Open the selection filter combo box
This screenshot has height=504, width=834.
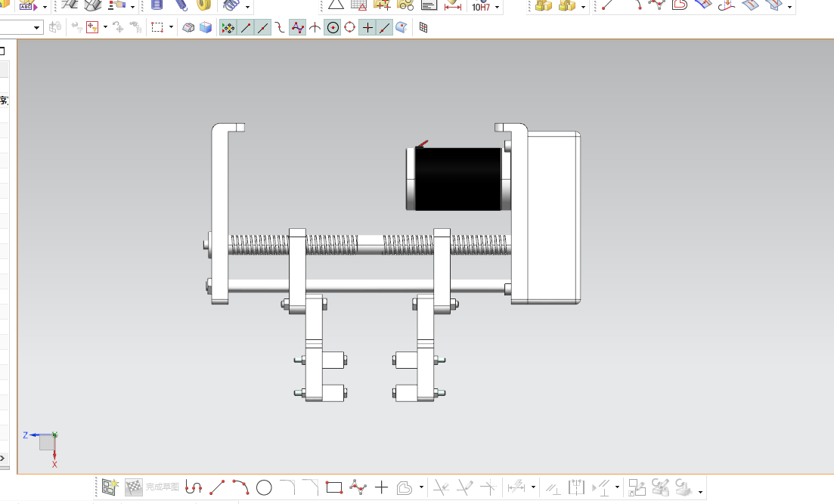pos(20,28)
